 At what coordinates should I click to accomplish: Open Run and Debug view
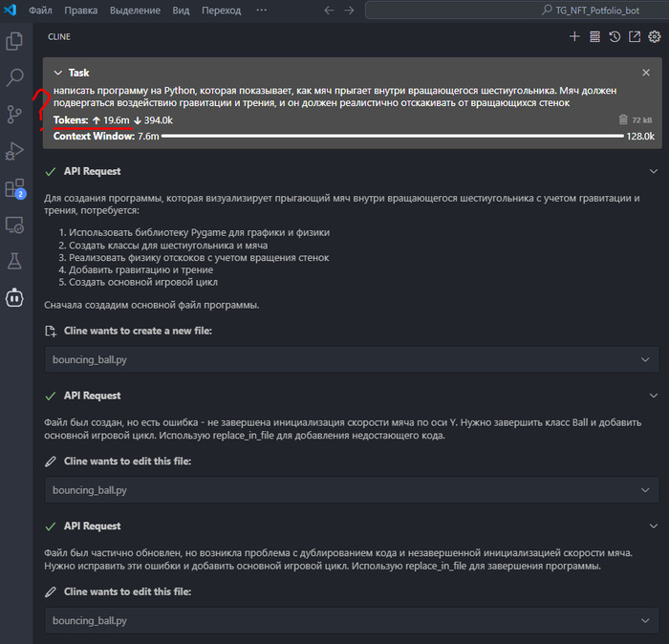[x=14, y=150]
